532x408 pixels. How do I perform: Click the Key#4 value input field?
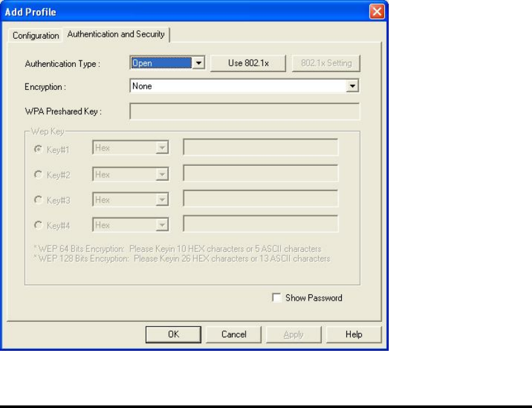(261, 224)
